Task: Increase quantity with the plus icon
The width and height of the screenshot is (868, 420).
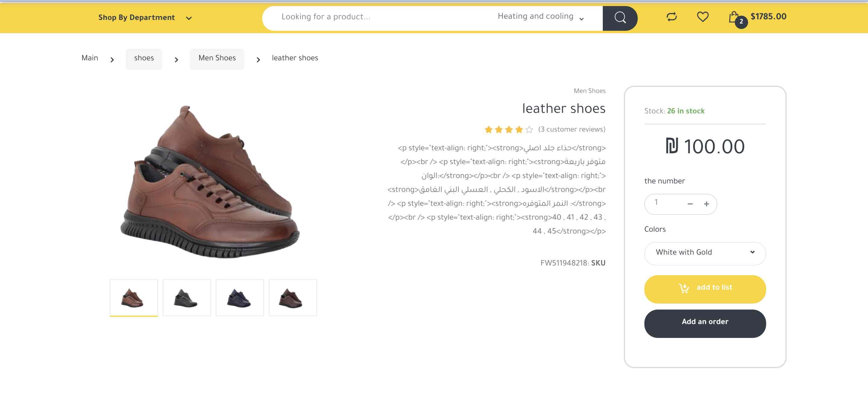Action: pos(706,204)
